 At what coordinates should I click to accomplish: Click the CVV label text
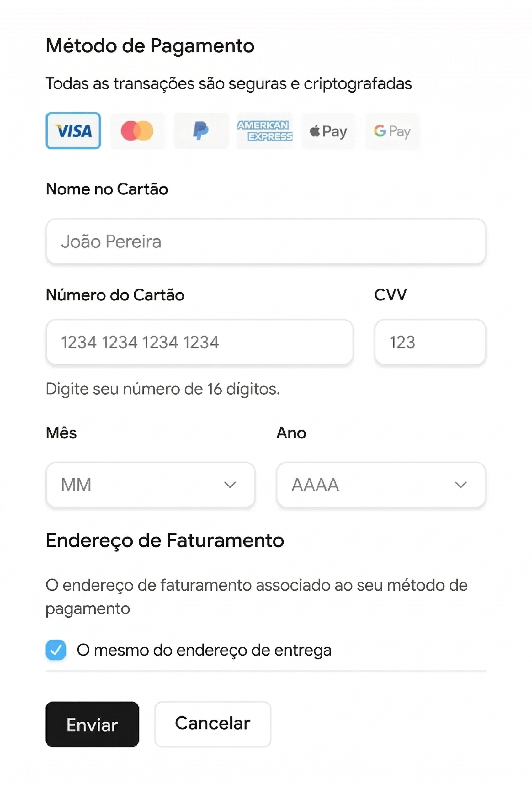coord(390,295)
